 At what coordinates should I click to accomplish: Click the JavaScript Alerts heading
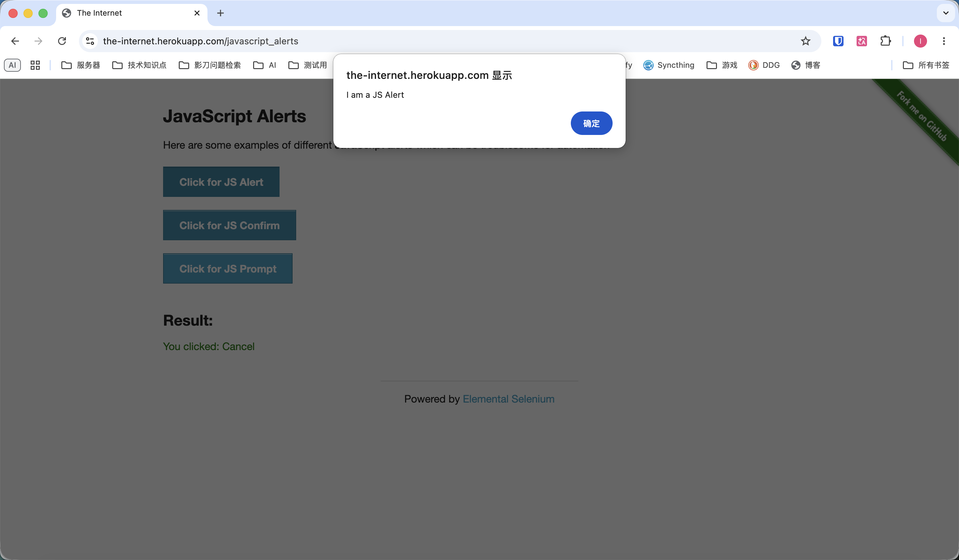(235, 116)
